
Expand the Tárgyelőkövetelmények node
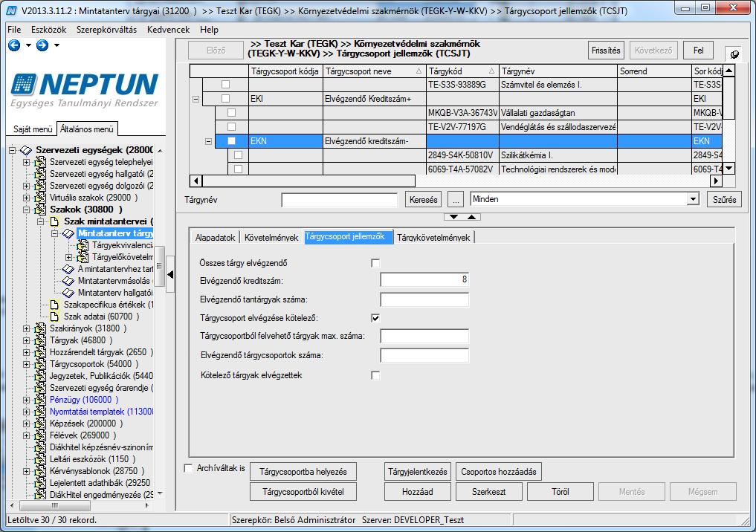click(69, 257)
